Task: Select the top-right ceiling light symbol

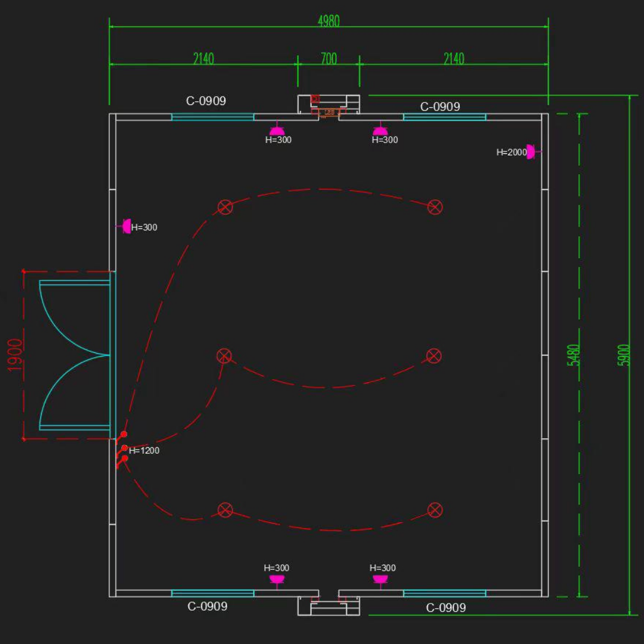Action: pyautogui.click(x=435, y=207)
